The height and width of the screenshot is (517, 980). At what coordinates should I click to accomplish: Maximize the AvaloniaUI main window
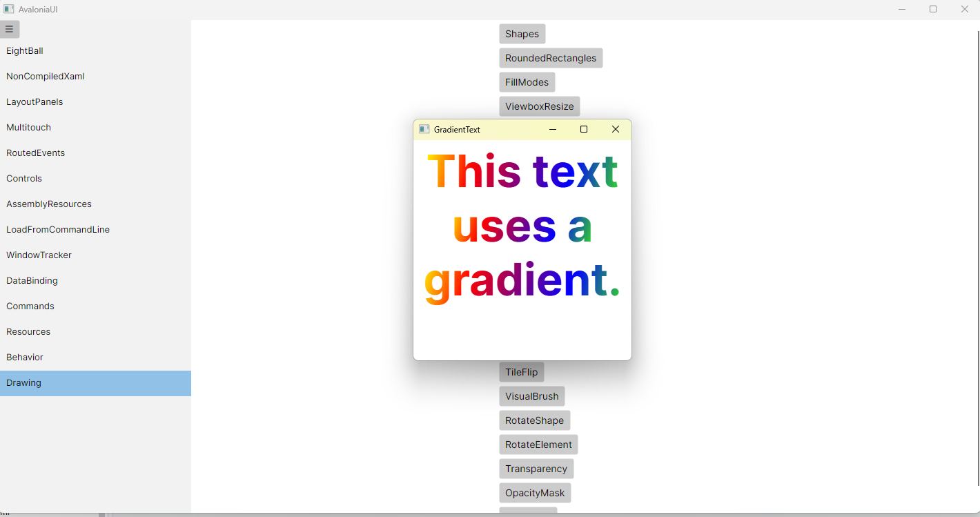click(x=933, y=9)
